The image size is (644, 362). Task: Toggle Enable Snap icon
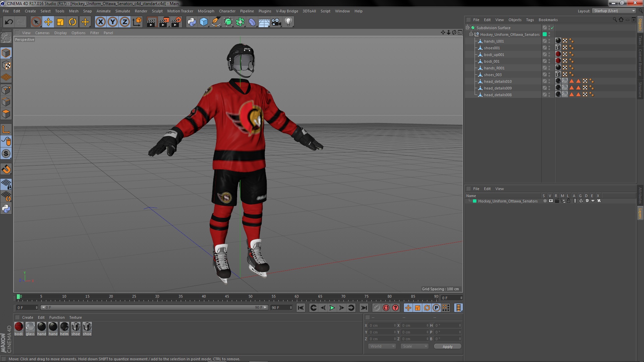pyautogui.click(x=6, y=154)
